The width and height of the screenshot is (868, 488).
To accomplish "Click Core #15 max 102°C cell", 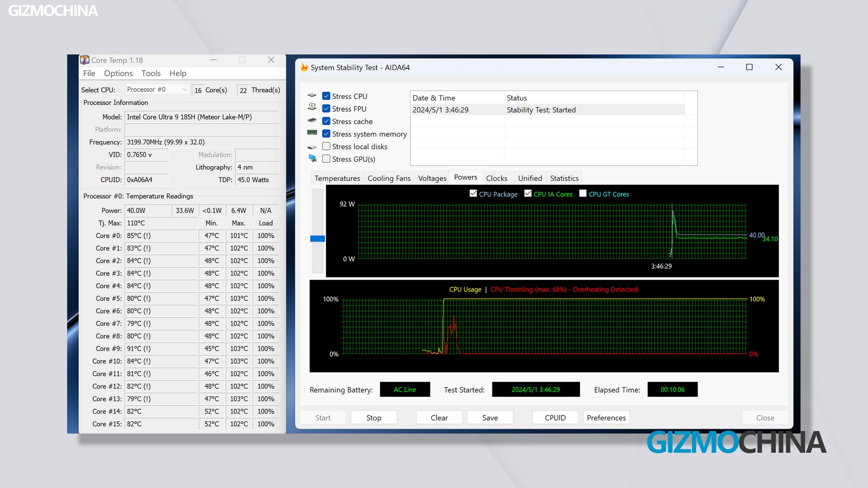I will coord(239,424).
